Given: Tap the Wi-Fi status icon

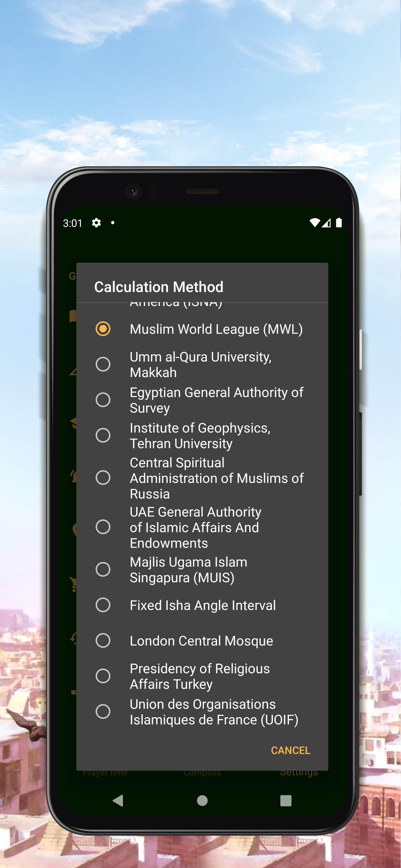Looking at the screenshot, I should (x=315, y=223).
